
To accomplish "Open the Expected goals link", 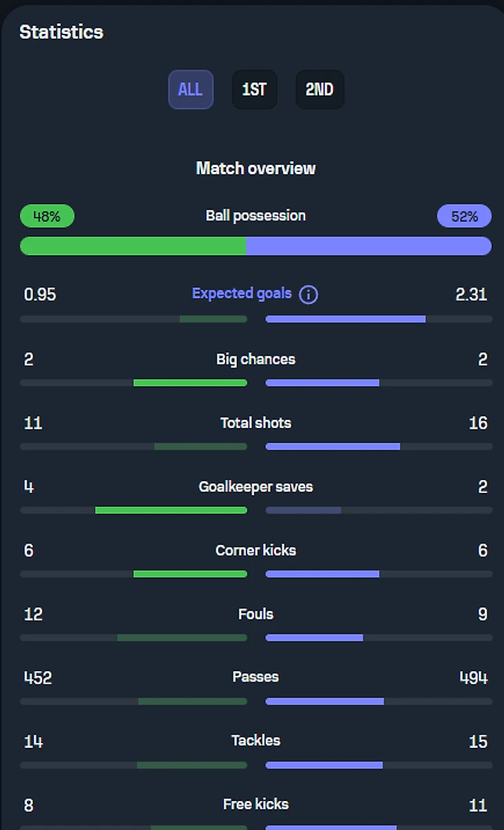I will (x=242, y=293).
